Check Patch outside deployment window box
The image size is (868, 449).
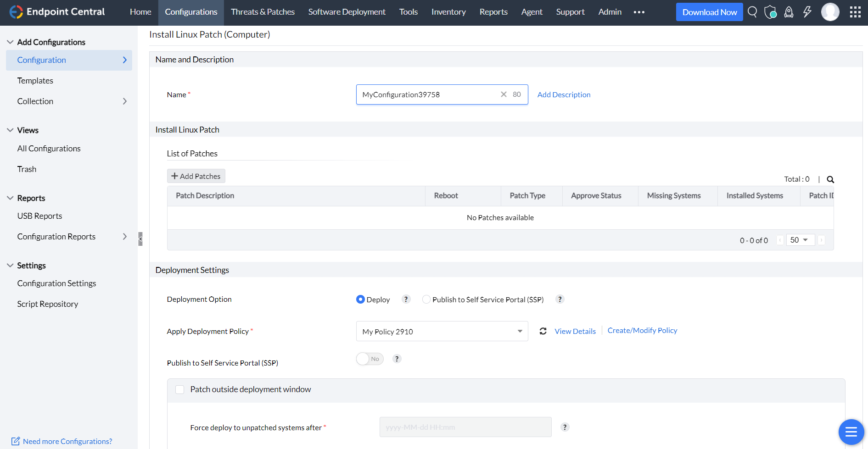click(180, 389)
